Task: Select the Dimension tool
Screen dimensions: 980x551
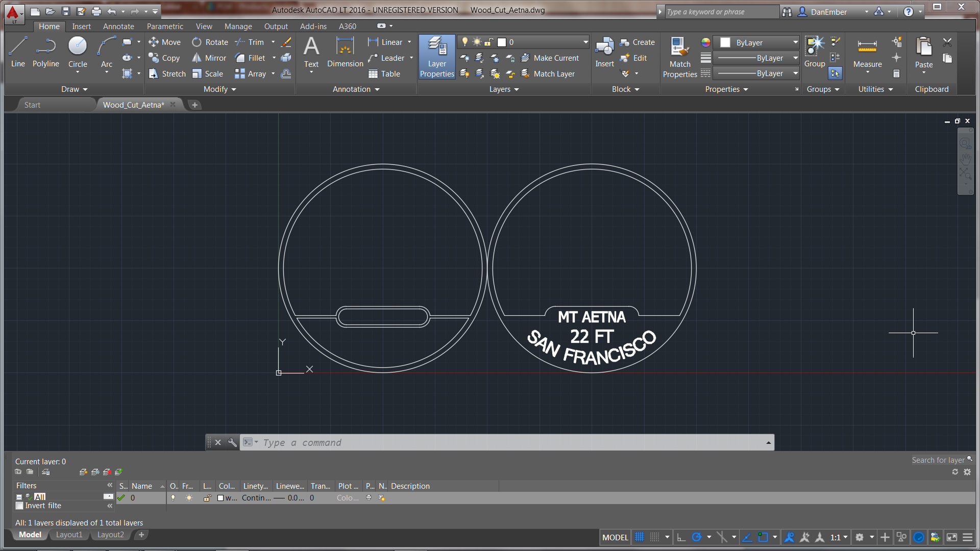Action: pyautogui.click(x=345, y=52)
